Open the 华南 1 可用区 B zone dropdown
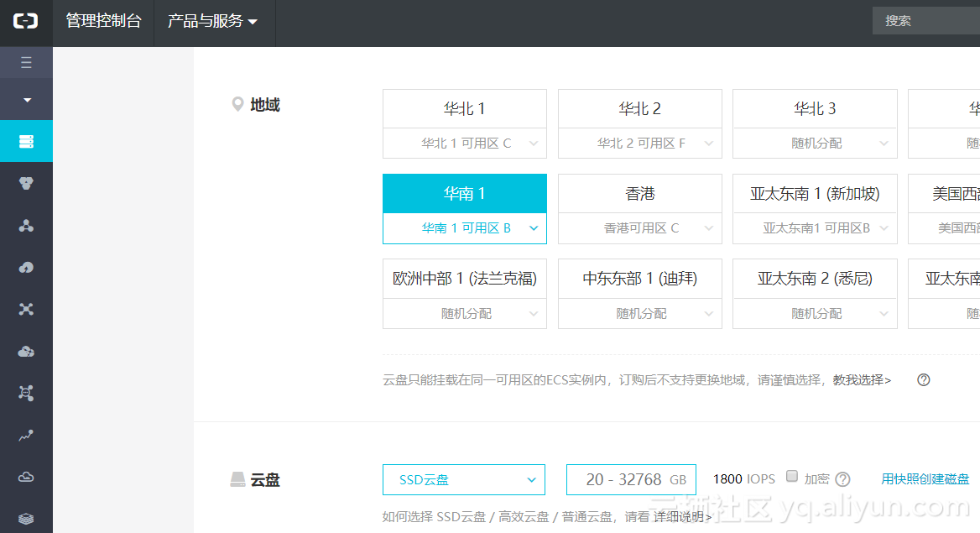 pos(464,228)
